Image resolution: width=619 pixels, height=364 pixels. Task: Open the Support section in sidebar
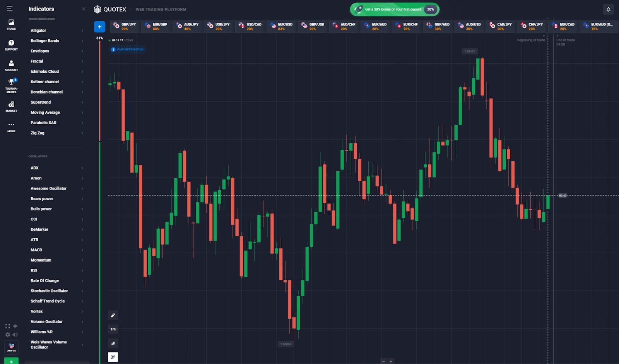[11, 45]
